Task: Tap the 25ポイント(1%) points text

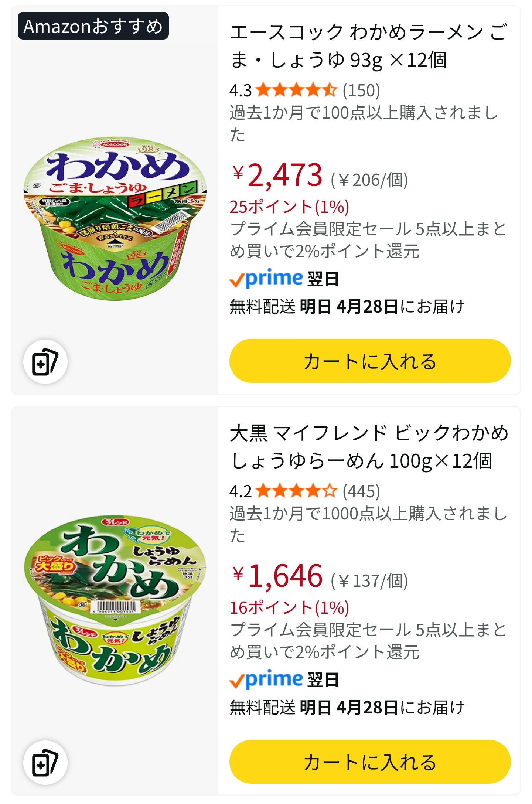Action: 289,207
